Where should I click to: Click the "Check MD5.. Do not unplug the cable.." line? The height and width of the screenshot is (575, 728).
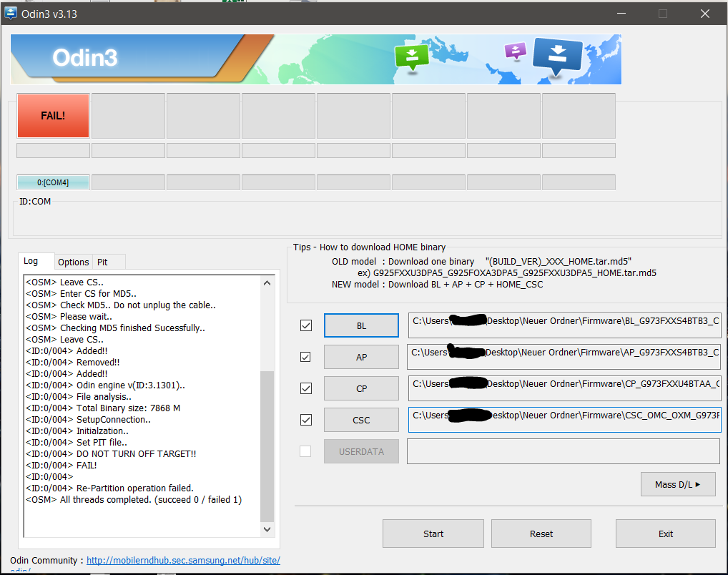(121, 305)
